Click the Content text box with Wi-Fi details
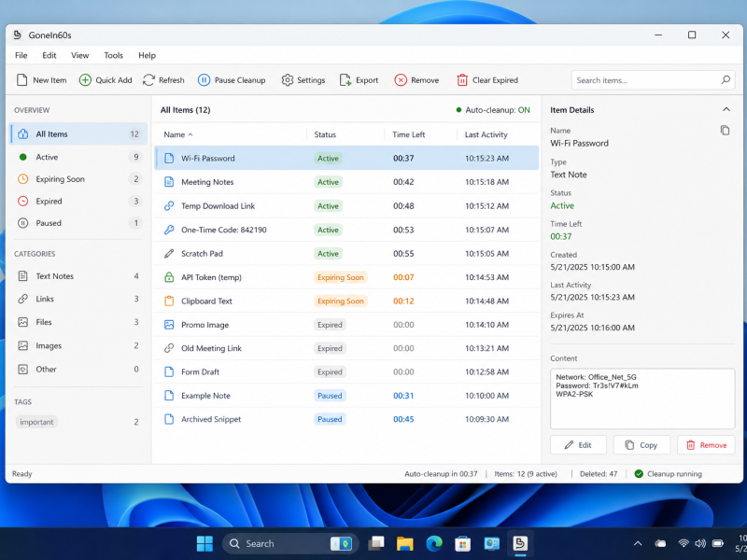The width and height of the screenshot is (747, 560). [x=642, y=399]
